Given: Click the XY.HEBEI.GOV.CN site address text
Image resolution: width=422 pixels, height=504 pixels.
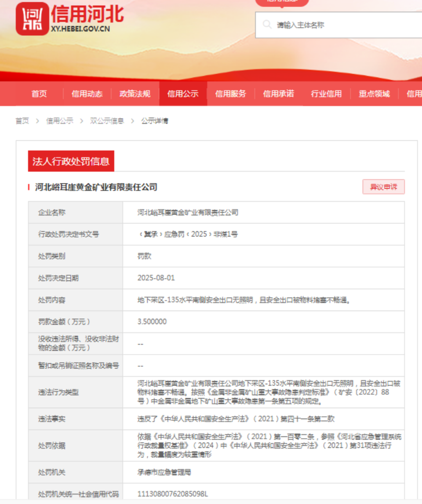Looking at the screenshot, I should pyautogui.click(x=80, y=29).
